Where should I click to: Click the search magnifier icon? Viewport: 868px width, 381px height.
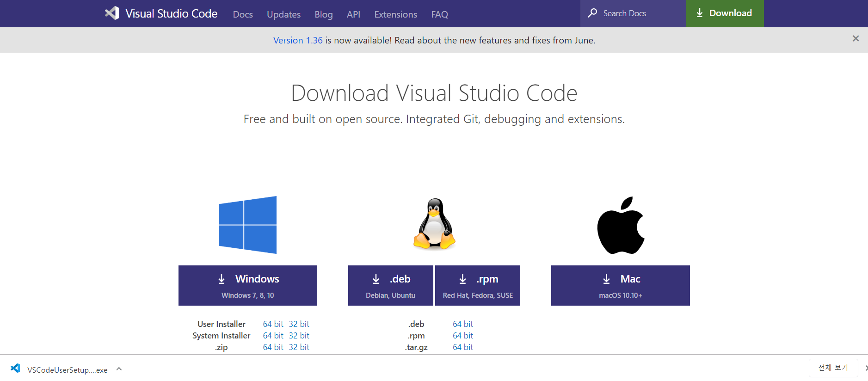point(592,13)
